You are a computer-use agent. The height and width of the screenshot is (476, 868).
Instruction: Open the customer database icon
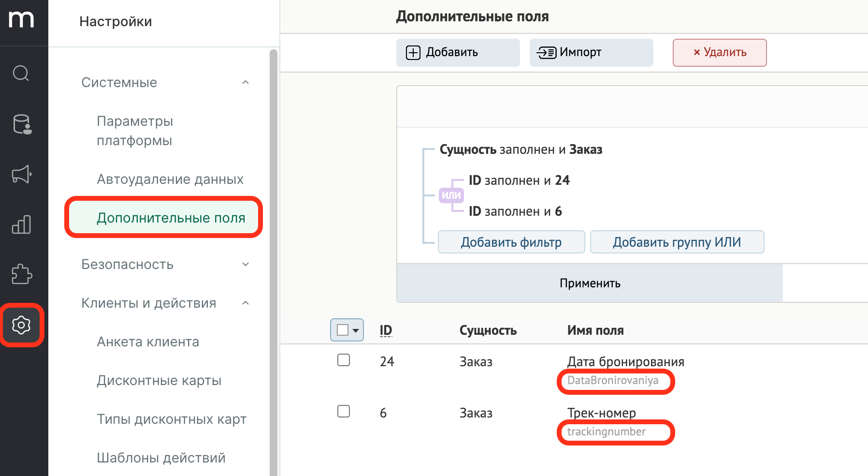[x=21, y=124]
